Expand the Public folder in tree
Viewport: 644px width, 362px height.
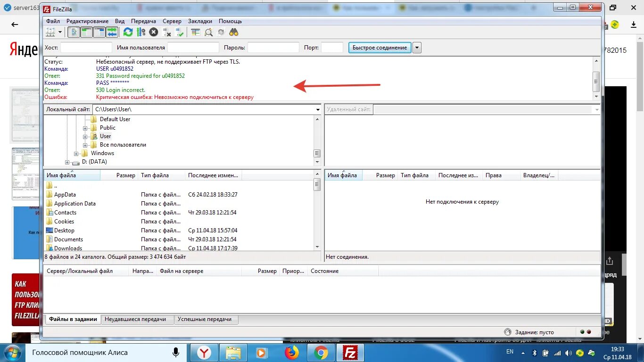[x=85, y=128]
